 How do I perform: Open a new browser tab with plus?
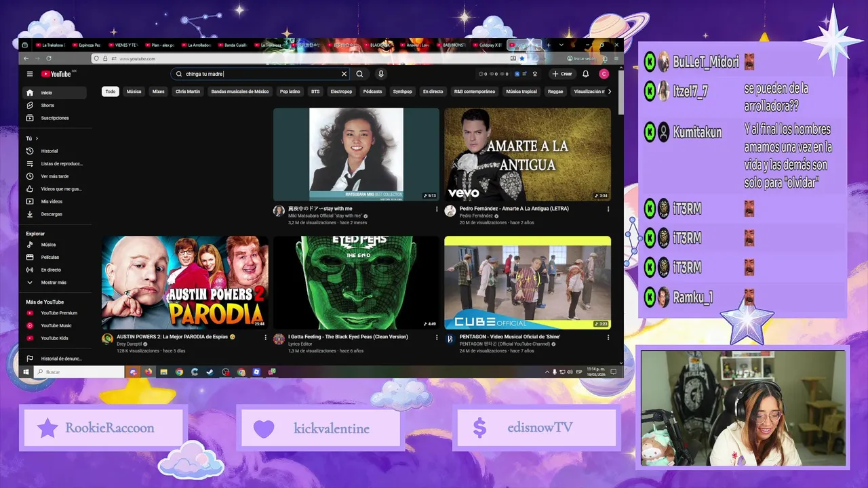tap(549, 45)
